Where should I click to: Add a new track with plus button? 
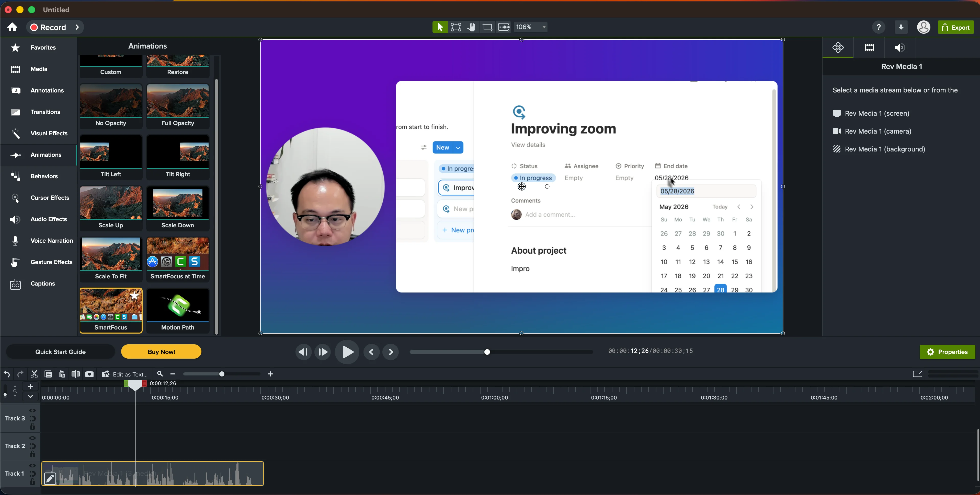[30, 386]
